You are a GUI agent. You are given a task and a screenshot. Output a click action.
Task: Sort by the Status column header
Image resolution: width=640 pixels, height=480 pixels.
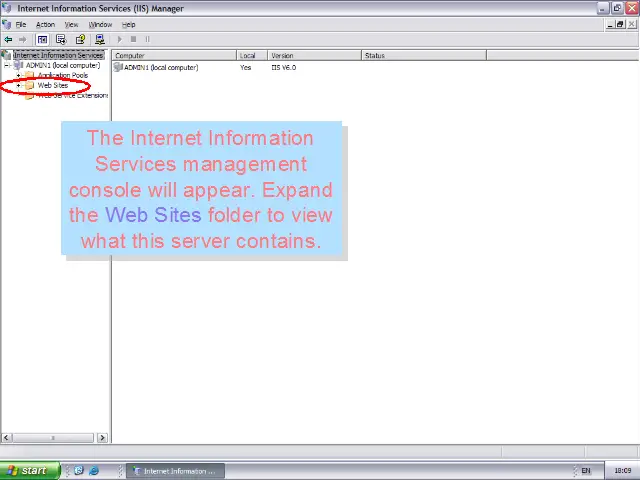[424, 56]
